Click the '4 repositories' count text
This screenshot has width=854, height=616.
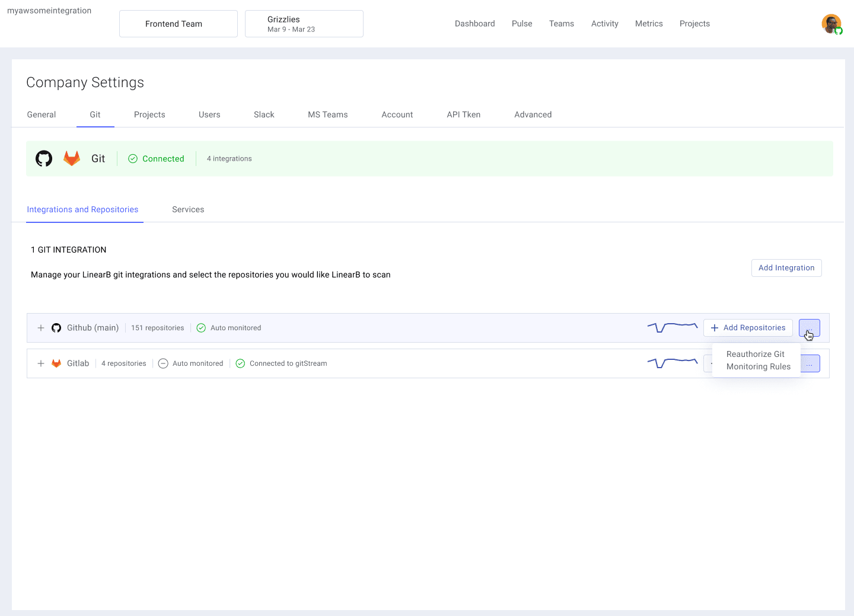click(124, 363)
